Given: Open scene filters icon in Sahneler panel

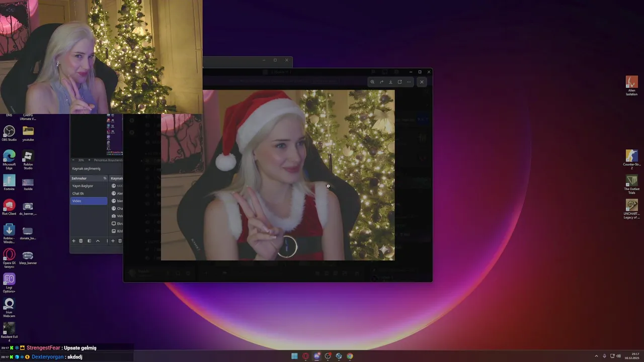Looking at the screenshot, I should coord(89,241).
